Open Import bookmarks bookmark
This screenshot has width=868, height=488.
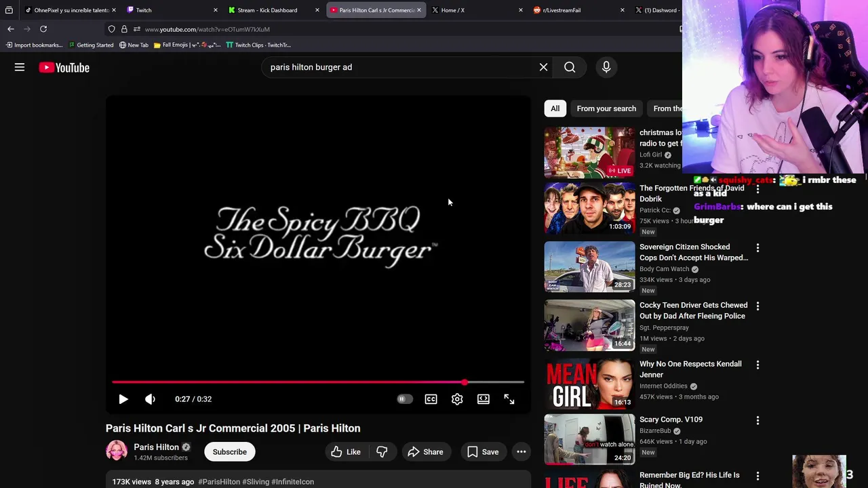pyautogui.click(x=34, y=45)
